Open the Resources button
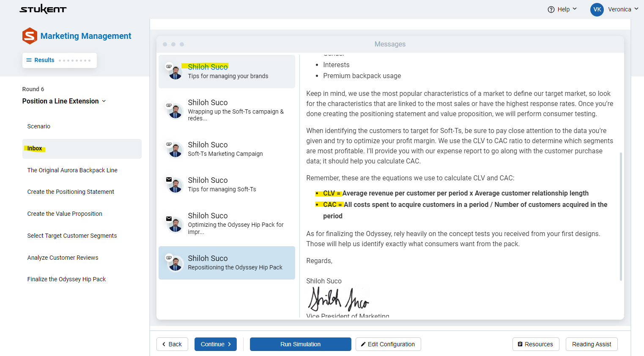This screenshot has width=644, height=356. pos(536,344)
